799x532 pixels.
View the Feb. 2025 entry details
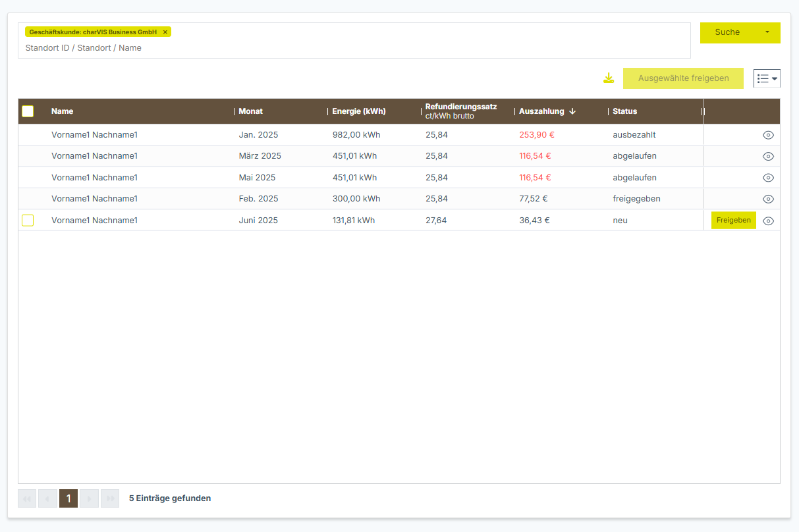pyautogui.click(x=767, y=199)
